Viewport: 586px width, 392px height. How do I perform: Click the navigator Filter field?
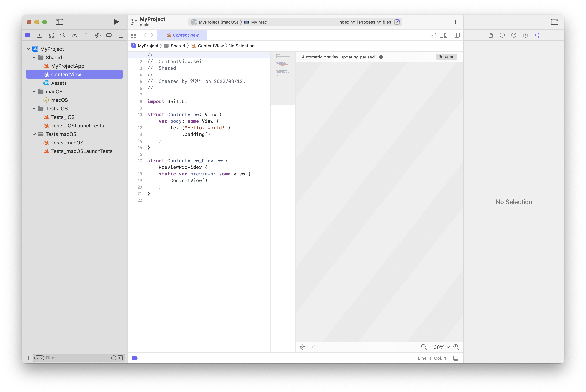pyautogui.click(x=76, y=358)
